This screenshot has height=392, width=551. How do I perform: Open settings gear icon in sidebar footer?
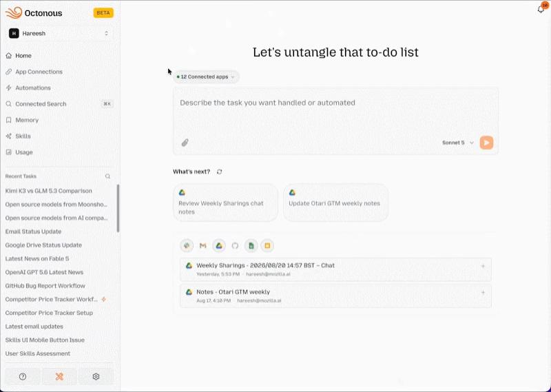96,377
